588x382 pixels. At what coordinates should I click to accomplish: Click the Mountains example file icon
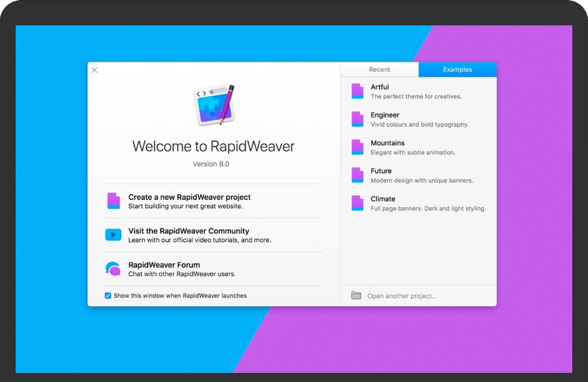coord(358,147)
